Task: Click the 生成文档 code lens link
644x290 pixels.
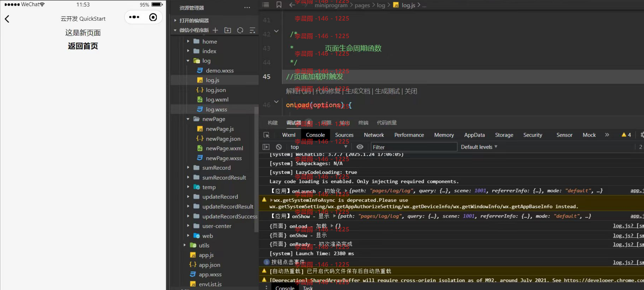Action: (357, 91)
